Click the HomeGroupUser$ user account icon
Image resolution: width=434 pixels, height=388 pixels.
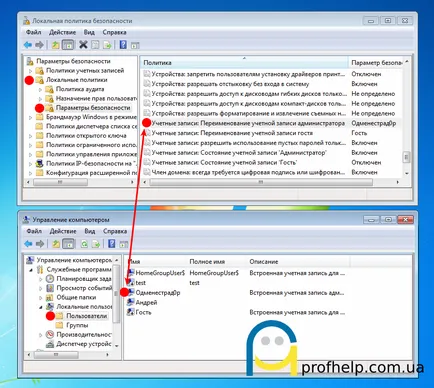pos(131,273)
